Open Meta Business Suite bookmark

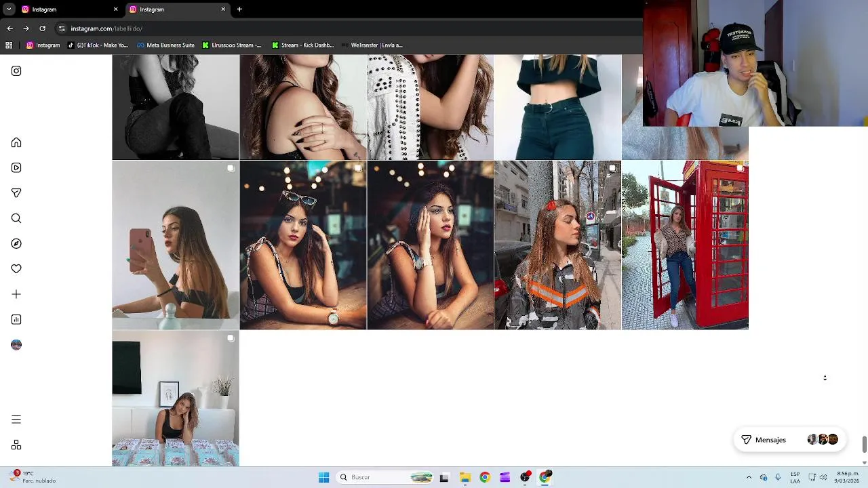pyautogui.click(x=165, y=45)
